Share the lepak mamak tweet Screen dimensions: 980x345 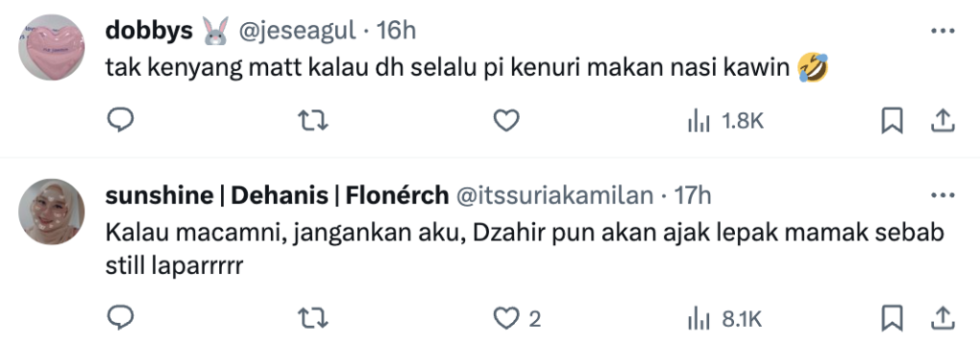[x=942, y=319]
